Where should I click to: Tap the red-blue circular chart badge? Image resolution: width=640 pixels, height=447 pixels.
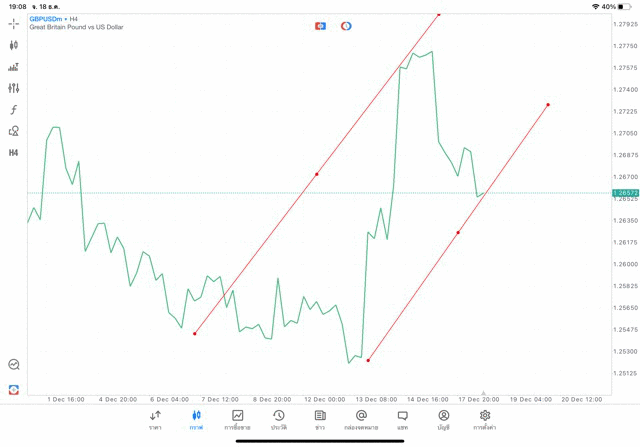coord(346,25)
